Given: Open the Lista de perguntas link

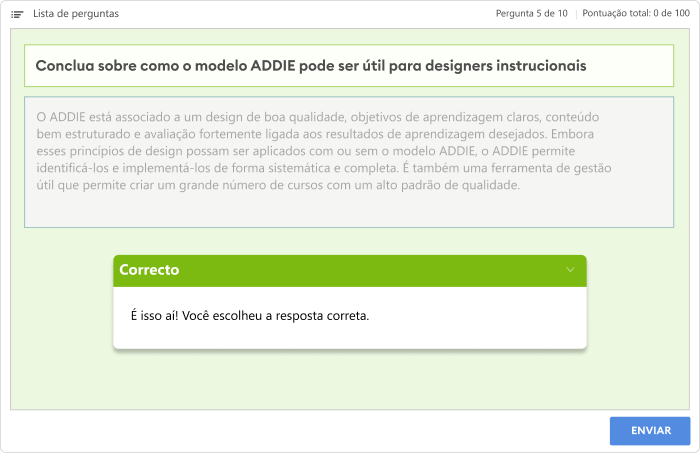Looking at the screenshot, I should coord(76,14).
